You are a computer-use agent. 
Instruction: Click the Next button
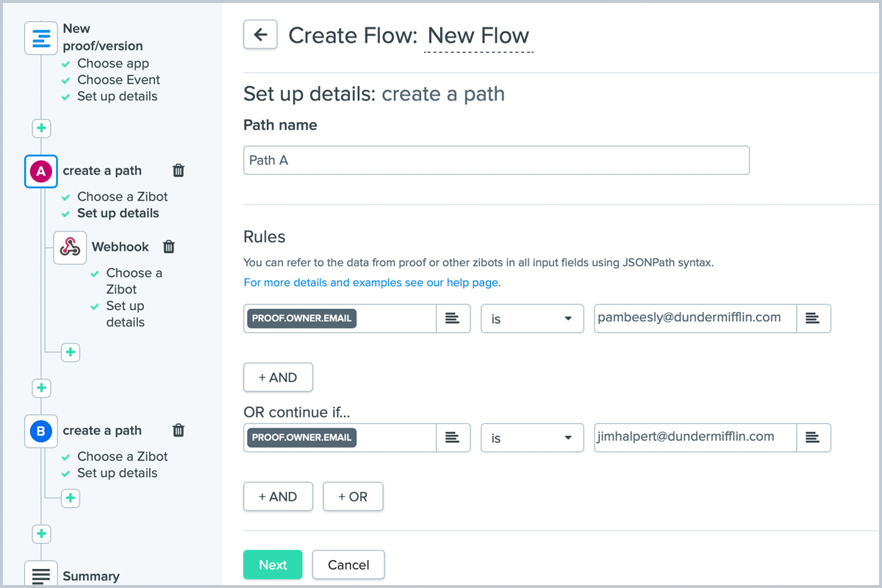coord(273,564)
